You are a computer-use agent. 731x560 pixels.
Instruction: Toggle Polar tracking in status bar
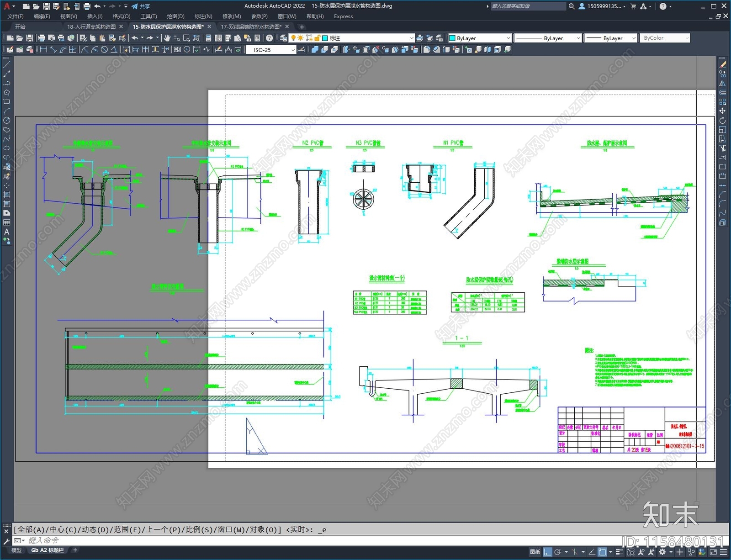[x=558, y=552]
